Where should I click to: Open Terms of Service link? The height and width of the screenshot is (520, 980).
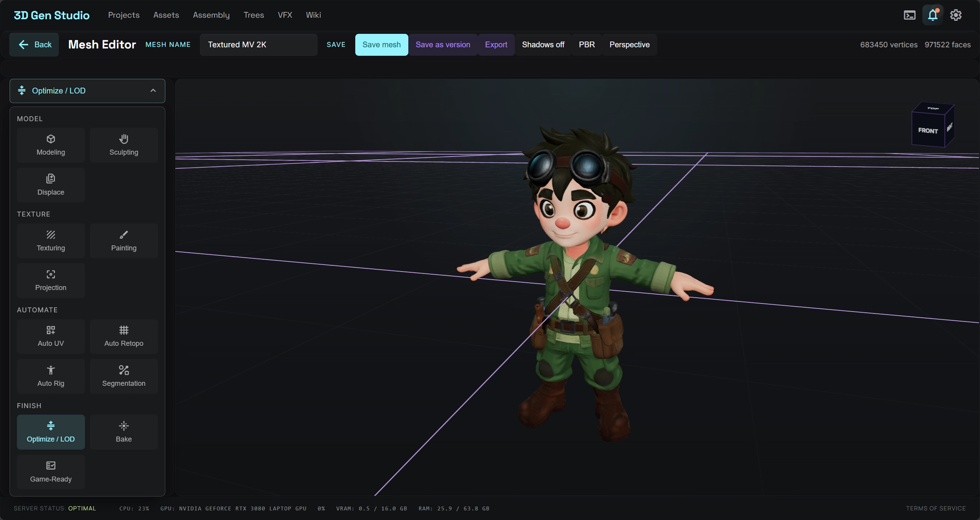pyautogui.click(x=935, y=508)
